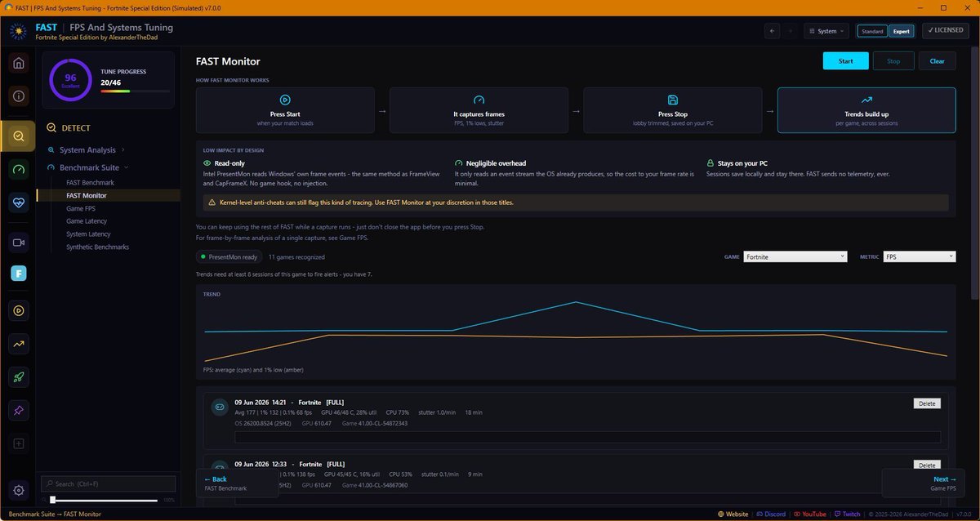Switch to Standard mode
The image size is (980, 521).
click(x=872, y=31)
